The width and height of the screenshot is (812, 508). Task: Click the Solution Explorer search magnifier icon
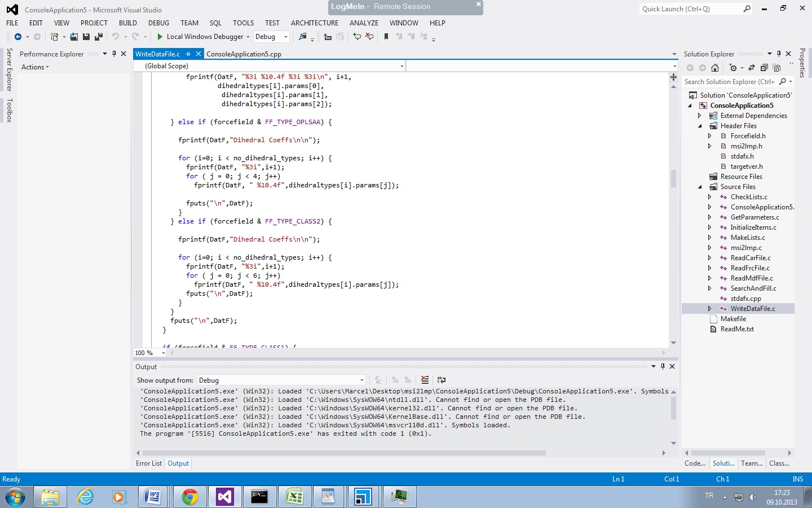tap(783, 82)
